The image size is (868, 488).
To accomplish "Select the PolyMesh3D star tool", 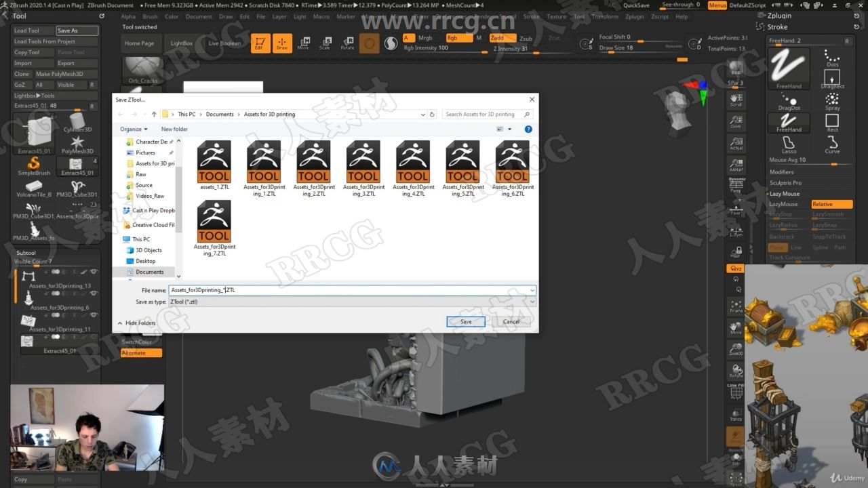I will coord(77,144).
